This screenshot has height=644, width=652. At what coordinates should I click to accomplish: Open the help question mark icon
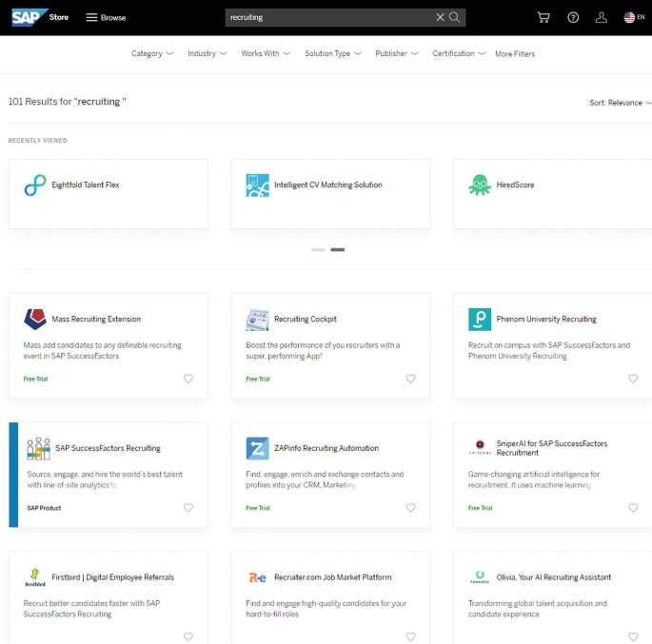[573, 17]
